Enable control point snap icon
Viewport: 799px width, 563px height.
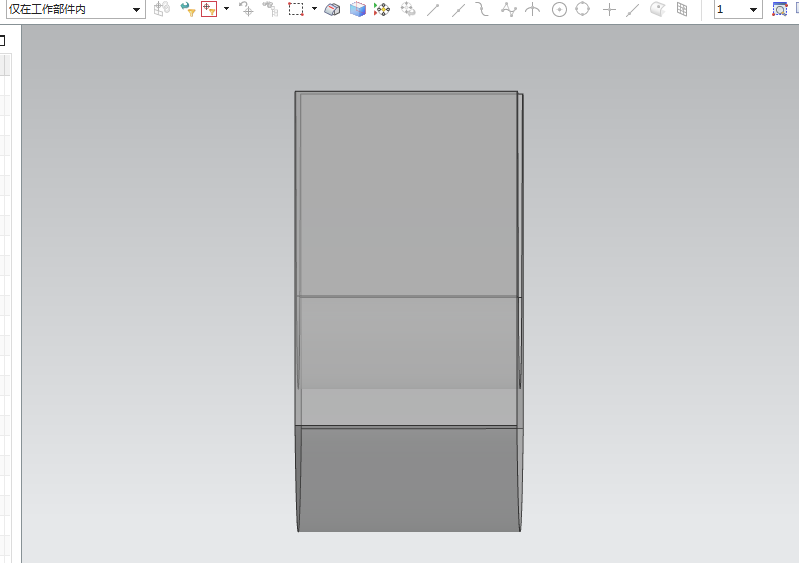(x=482, y=9)
